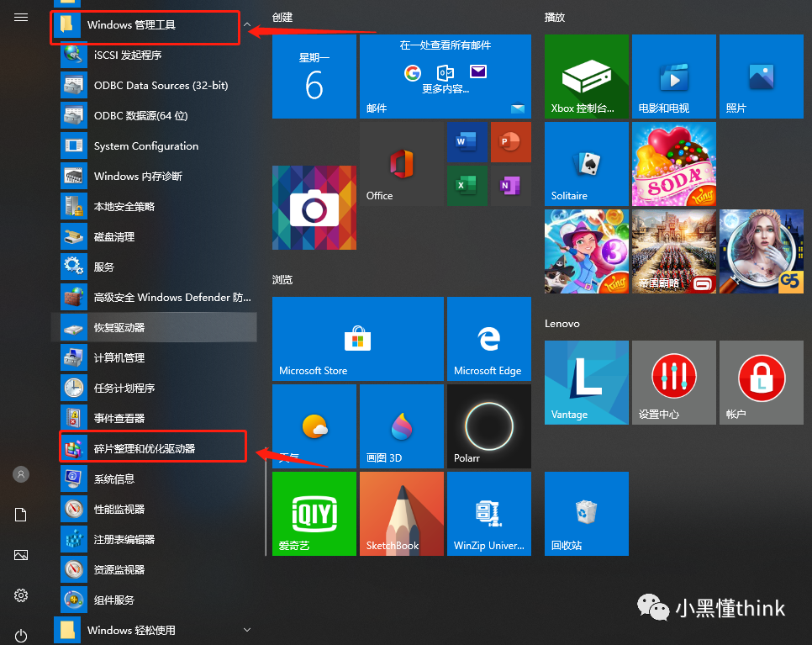Image resolution: width=812 pixels, height=645 pixels.
Task: Open the 服务 console
Action: [155, 267]
